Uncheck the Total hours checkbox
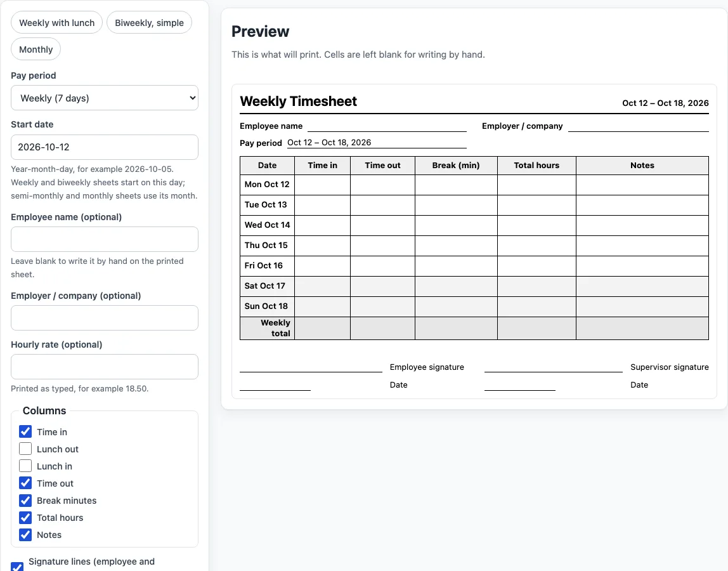This screenshot has width=728, height=571. click(x=25, y=518)
